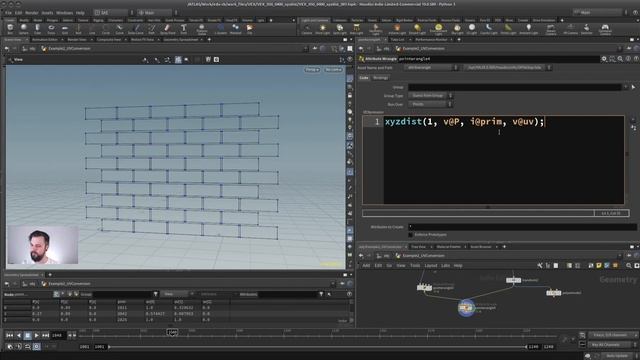The width and height of the screenshot is (640, 360).
Task: Open network editor Add menu
Action: [366, 265]
